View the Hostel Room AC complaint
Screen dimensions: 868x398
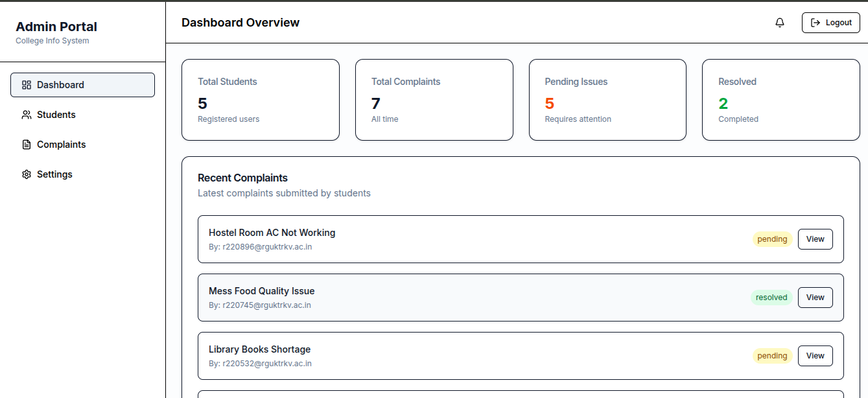815,239
